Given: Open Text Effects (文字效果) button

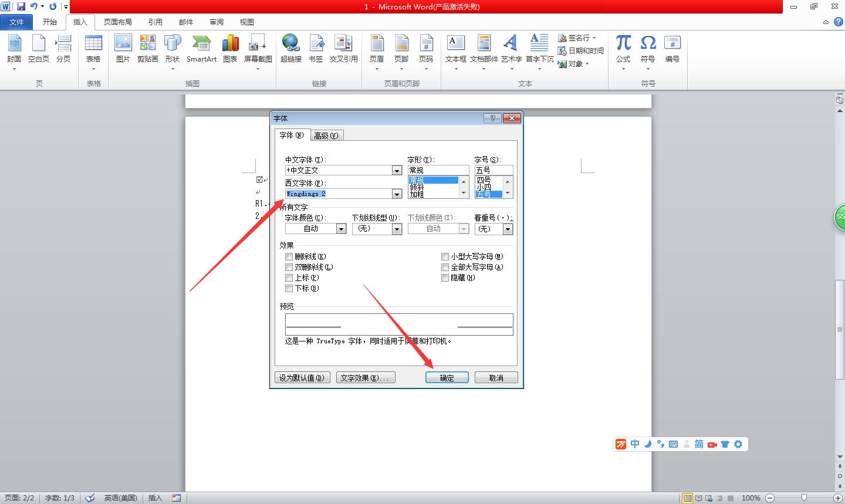Looking at the screenshot, I should click(366, 378).
